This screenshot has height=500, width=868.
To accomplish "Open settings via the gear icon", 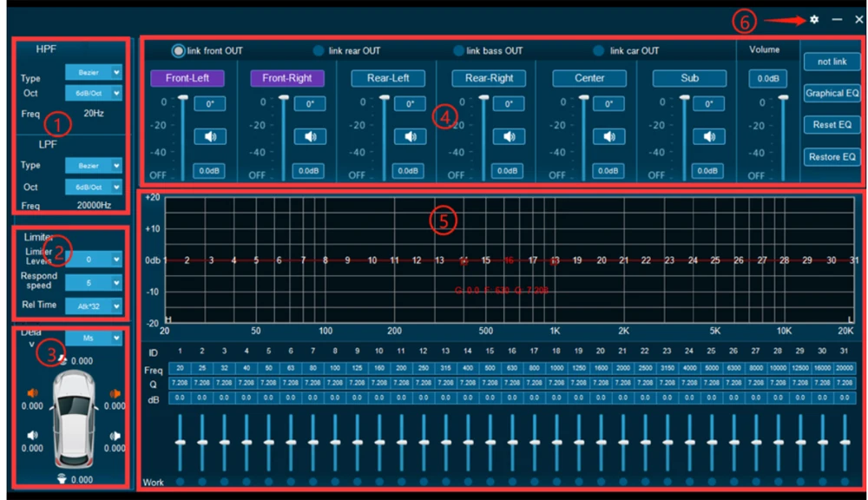I will (x=814, y=19).
